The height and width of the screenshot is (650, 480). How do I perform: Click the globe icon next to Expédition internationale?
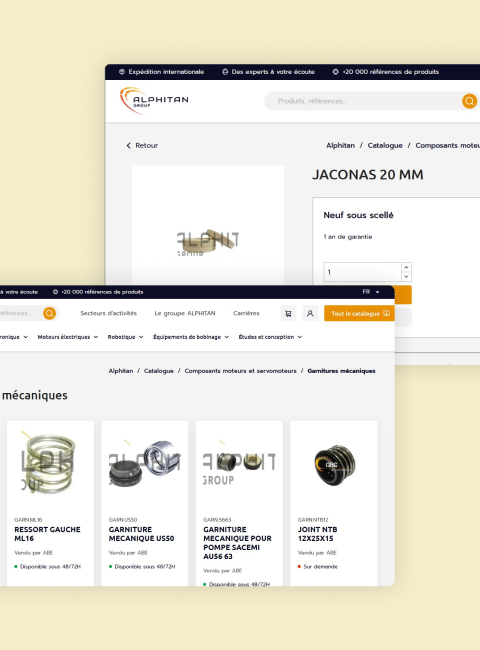[x=122, y=72]
